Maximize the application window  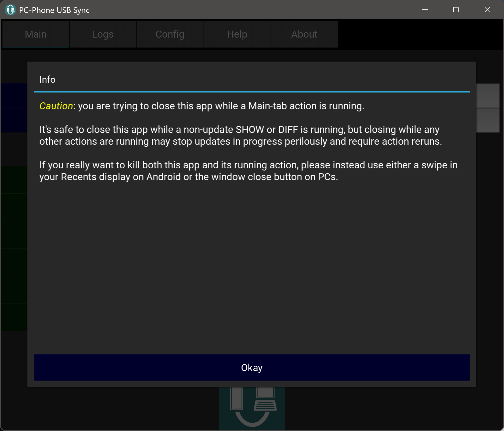(456, 10)
